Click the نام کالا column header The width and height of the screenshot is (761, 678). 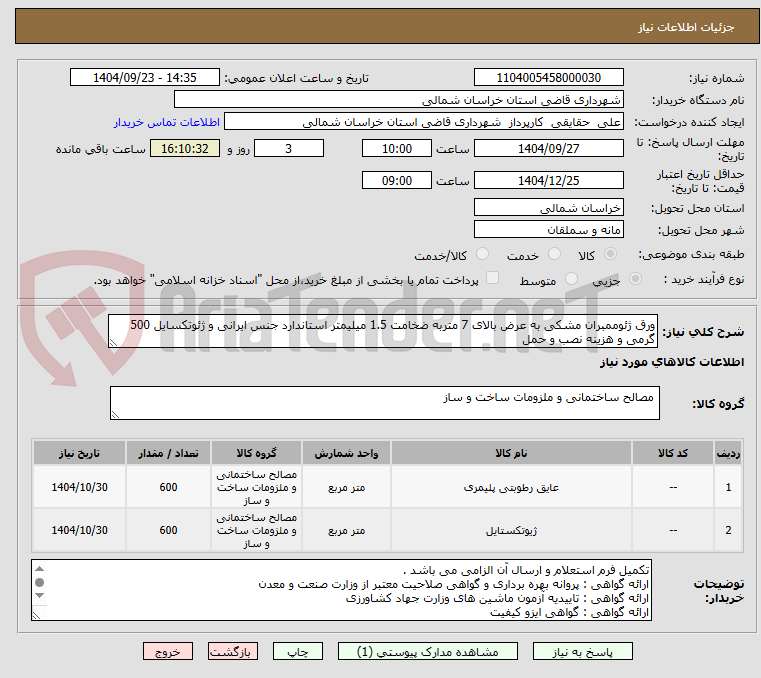(x=511, y=453)
